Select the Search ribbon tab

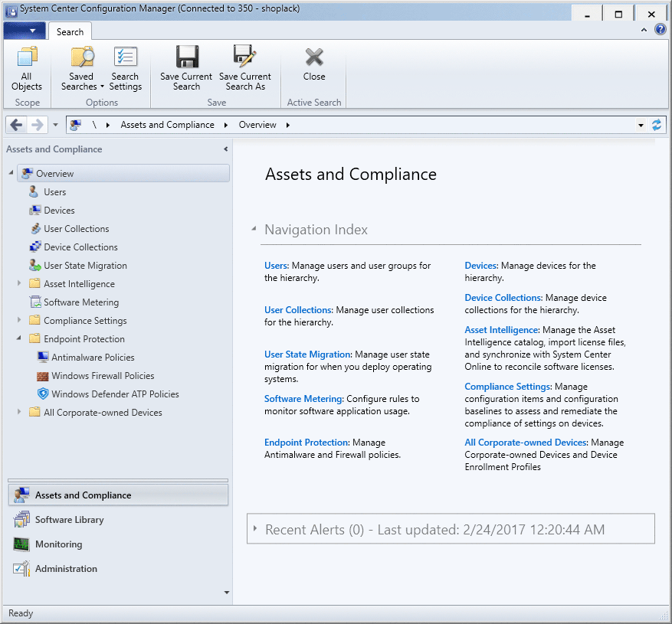click(70, 31)
